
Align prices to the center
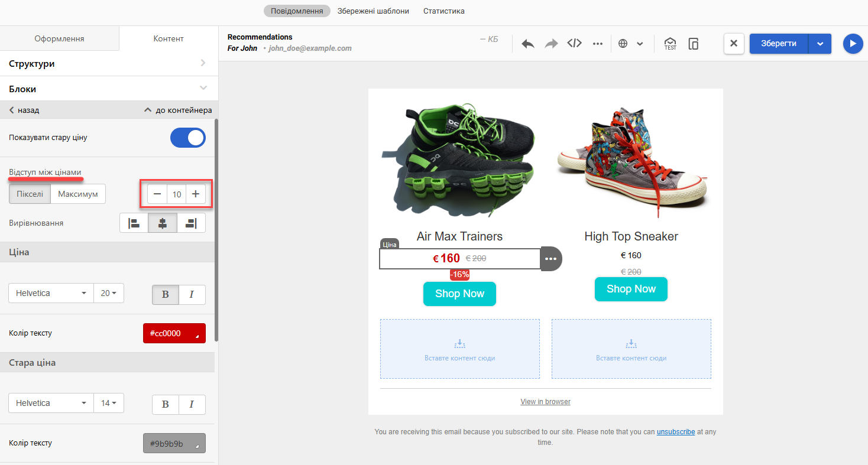point(163,223)
